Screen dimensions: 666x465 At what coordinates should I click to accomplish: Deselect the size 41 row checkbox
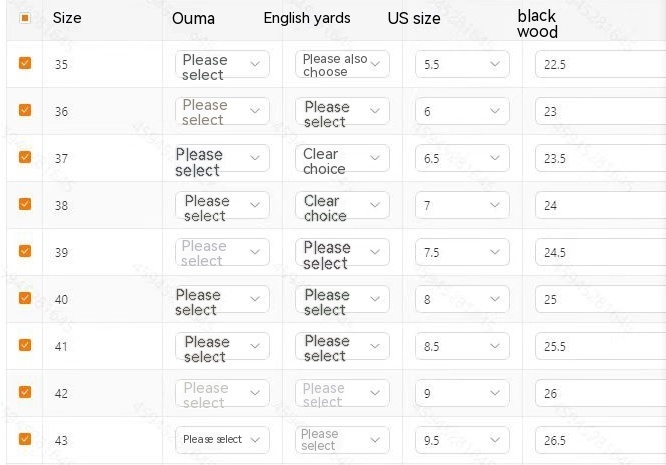point(25,345)
